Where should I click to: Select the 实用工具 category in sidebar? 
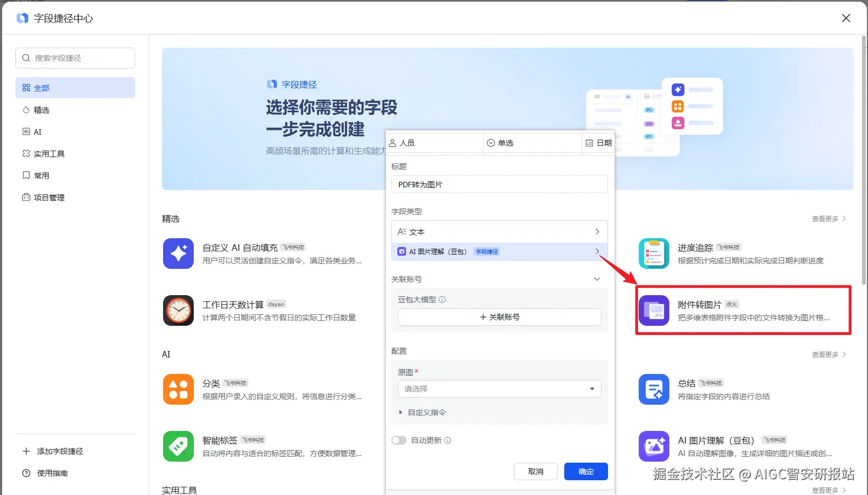[75, 153]
